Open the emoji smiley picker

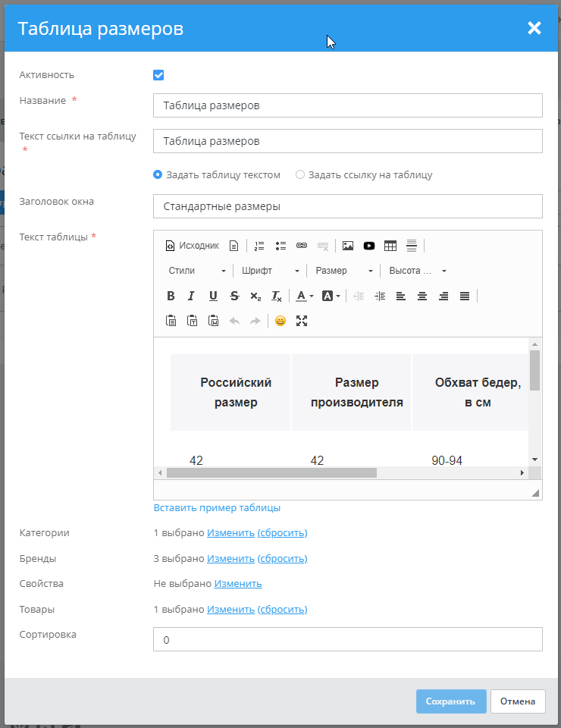pyautogui.click(x=280, y=321)
